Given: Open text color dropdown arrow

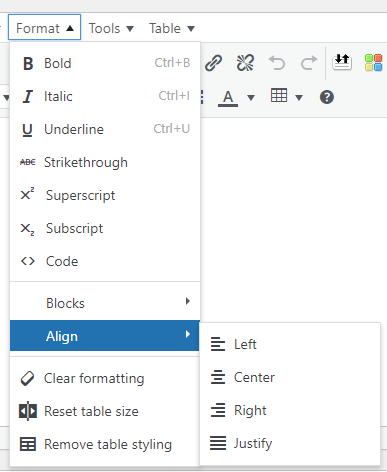Looking at the screenshot, I should coord(251,98).
